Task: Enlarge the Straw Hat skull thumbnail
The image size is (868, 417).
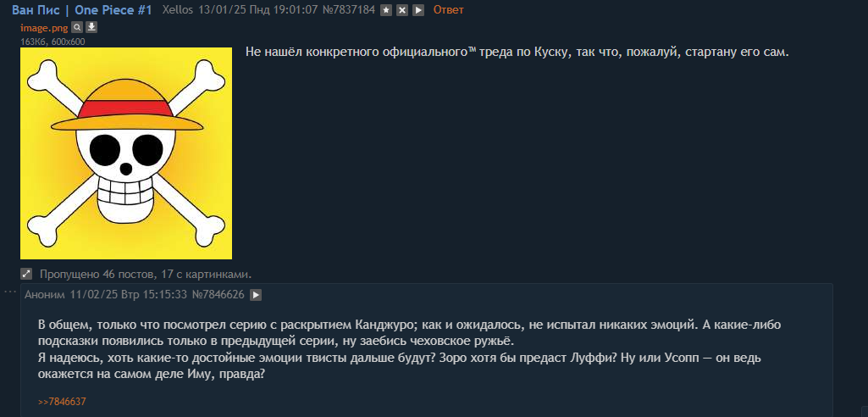Action: click(126, 153)
